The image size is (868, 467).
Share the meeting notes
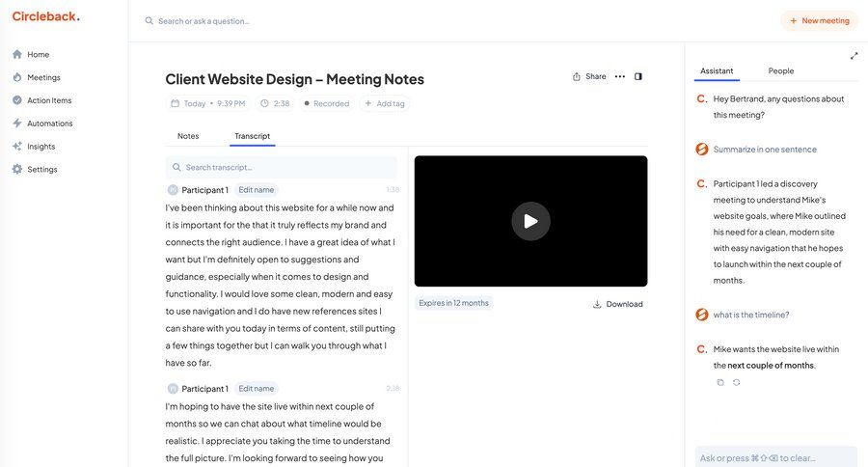pyautogui.click(x=589, y=76)
